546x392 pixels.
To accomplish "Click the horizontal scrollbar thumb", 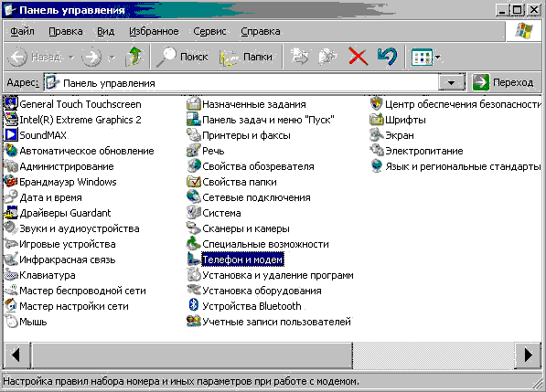I will pyautogui.click(x=191, y=355).
